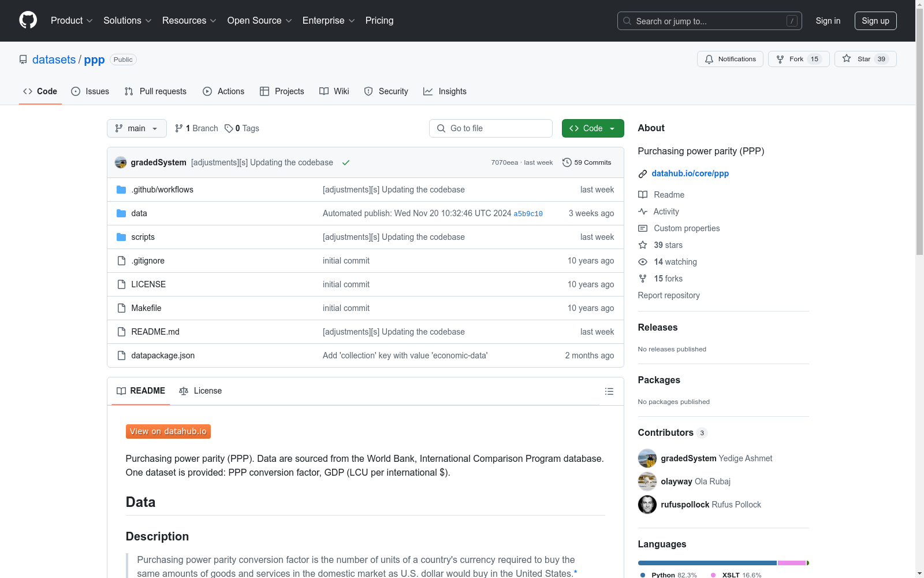Open the Releases heading link
This screenshot has width=924, height=578.
coord(658,327)
